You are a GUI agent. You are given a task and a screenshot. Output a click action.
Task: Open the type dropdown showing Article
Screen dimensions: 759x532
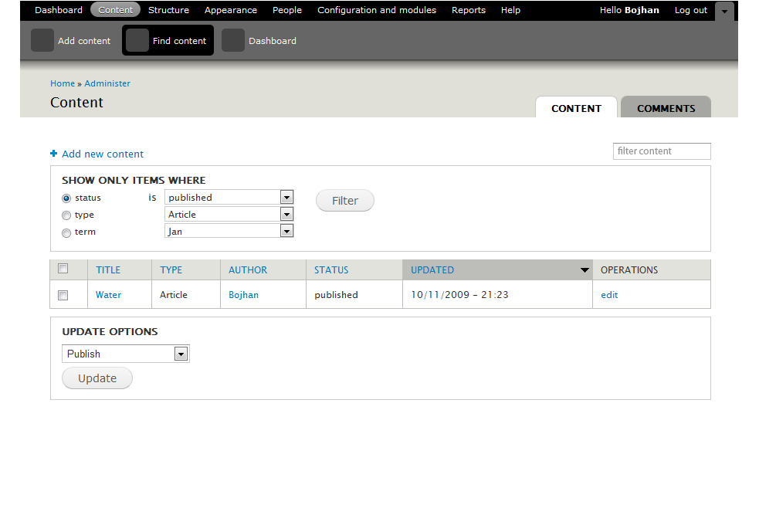229,215
